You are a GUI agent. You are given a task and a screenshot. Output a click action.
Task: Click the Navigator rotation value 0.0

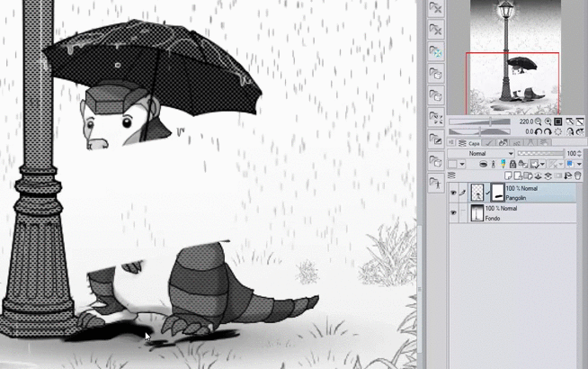coord(530,131)
